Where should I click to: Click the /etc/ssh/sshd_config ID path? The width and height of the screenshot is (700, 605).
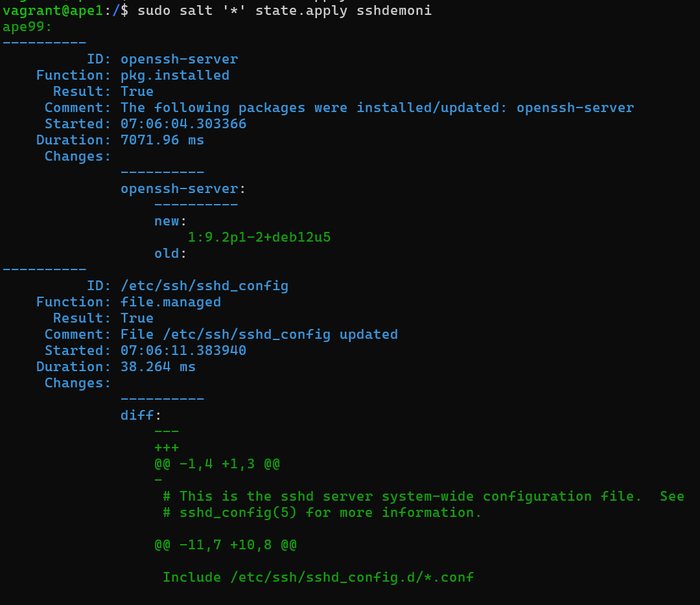(x=204, y=286)
